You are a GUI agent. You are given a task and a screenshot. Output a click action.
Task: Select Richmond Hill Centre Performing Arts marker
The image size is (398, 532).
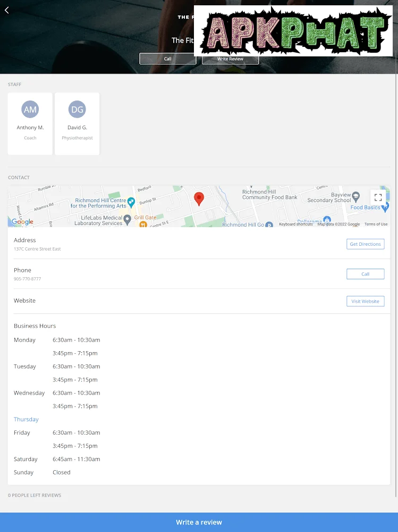(131, 202)
